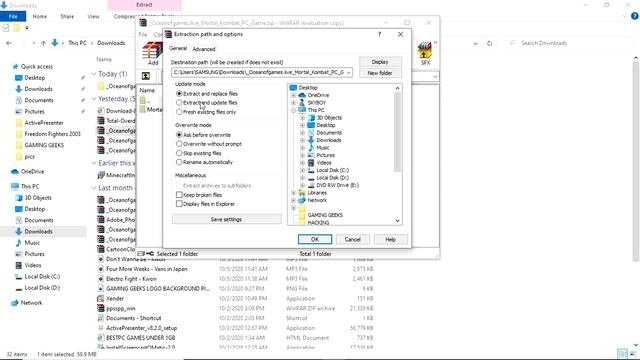Viewport: 640px width, 360px height.
Task: Click Save settings button
Action: 227,220
